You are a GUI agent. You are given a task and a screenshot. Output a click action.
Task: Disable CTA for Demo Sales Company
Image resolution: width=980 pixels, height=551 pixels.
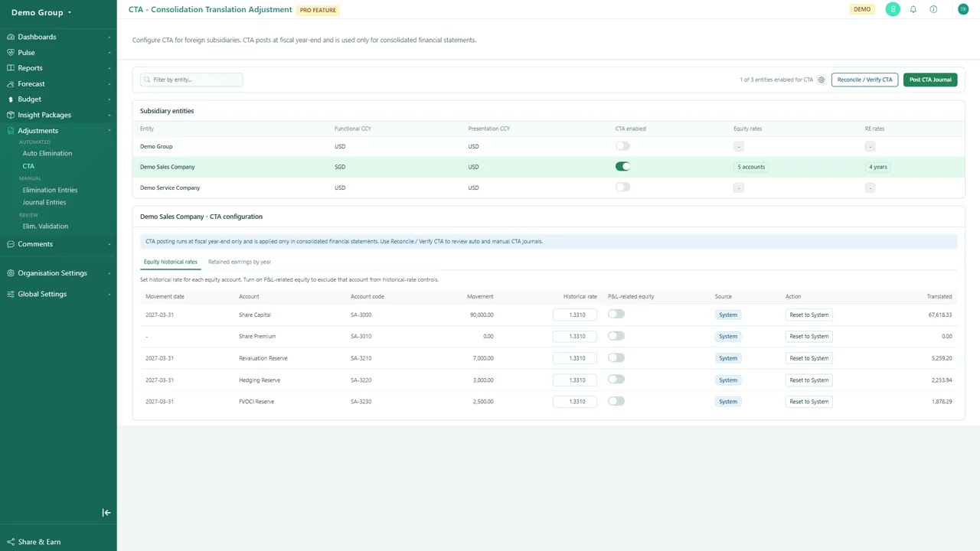click(x=622, y=166)
